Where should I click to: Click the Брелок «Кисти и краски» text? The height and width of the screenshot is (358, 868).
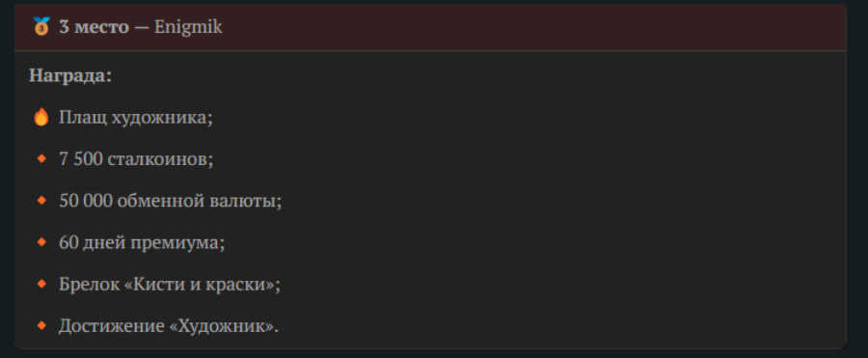[x=170, y=285]
